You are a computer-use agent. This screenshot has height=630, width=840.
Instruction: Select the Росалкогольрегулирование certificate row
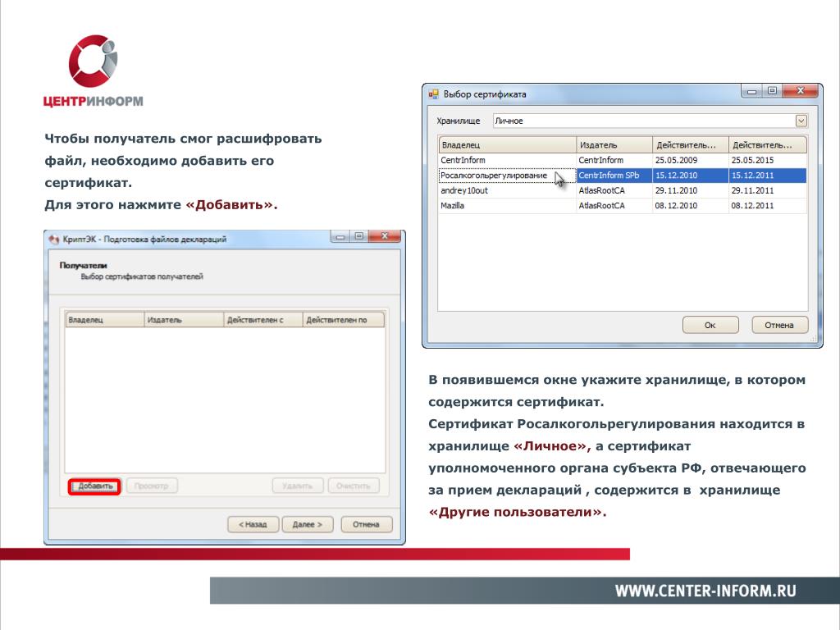point(623,176)
